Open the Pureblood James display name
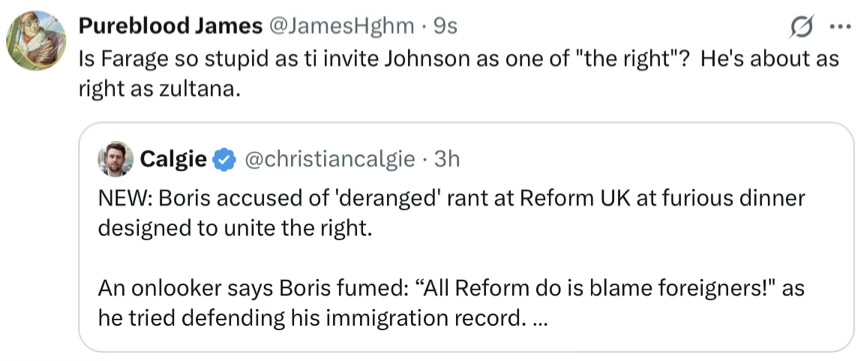864x361 pixels. pos(170,26)
